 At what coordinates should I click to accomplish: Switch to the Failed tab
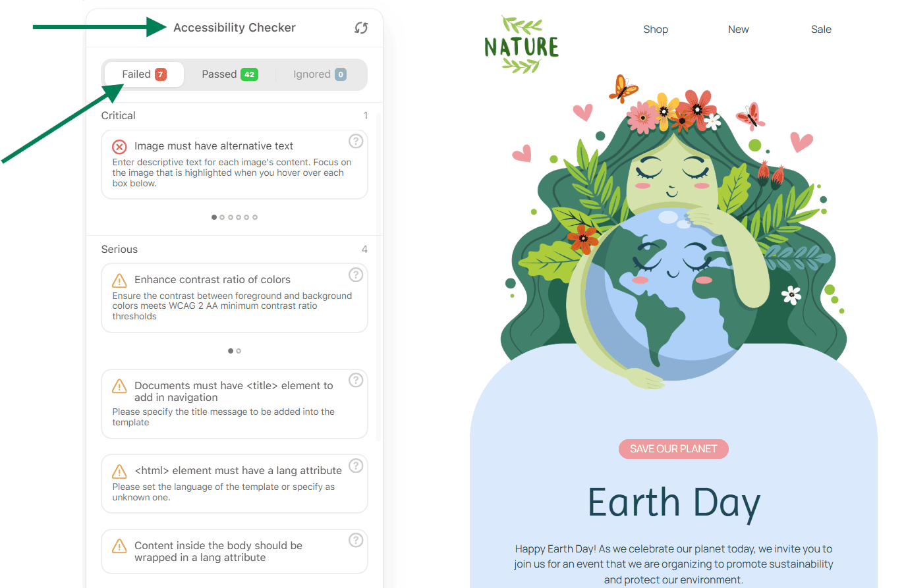[x=144, y=74]
